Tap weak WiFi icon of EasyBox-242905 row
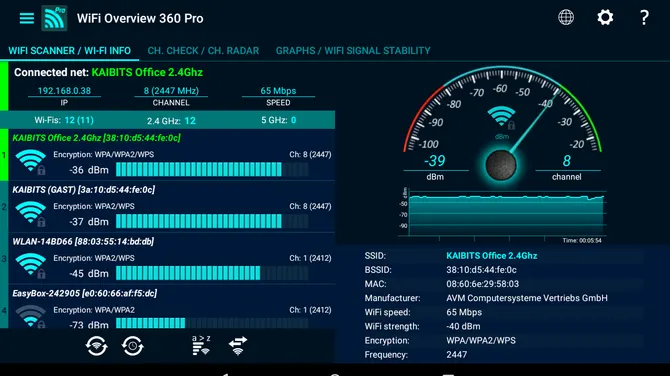This screenshot has height=376, width=670. (x=31, y=317)
